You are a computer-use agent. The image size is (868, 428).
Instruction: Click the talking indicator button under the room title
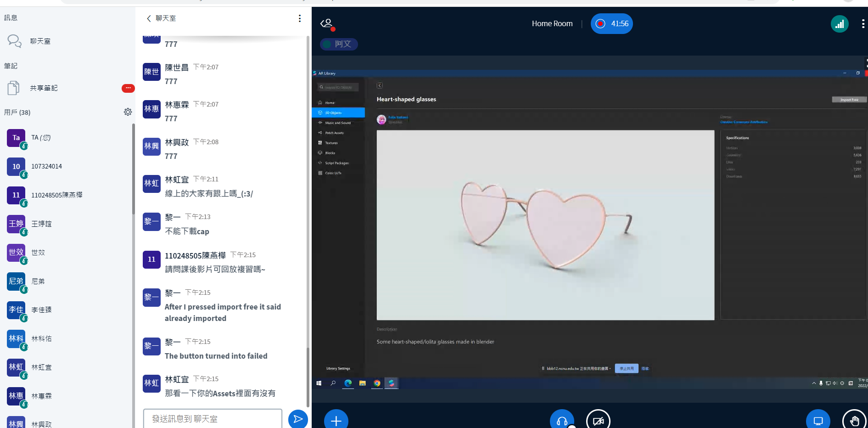339,44
